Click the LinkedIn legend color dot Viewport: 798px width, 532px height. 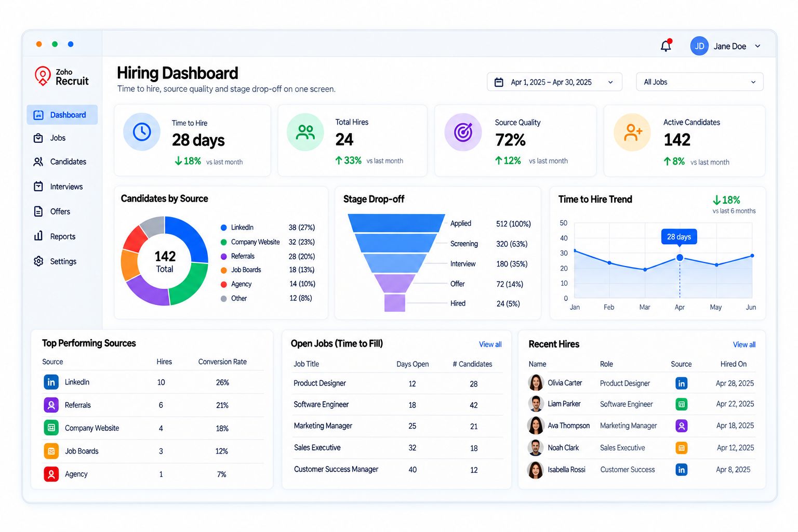click(x=224, y=228)
